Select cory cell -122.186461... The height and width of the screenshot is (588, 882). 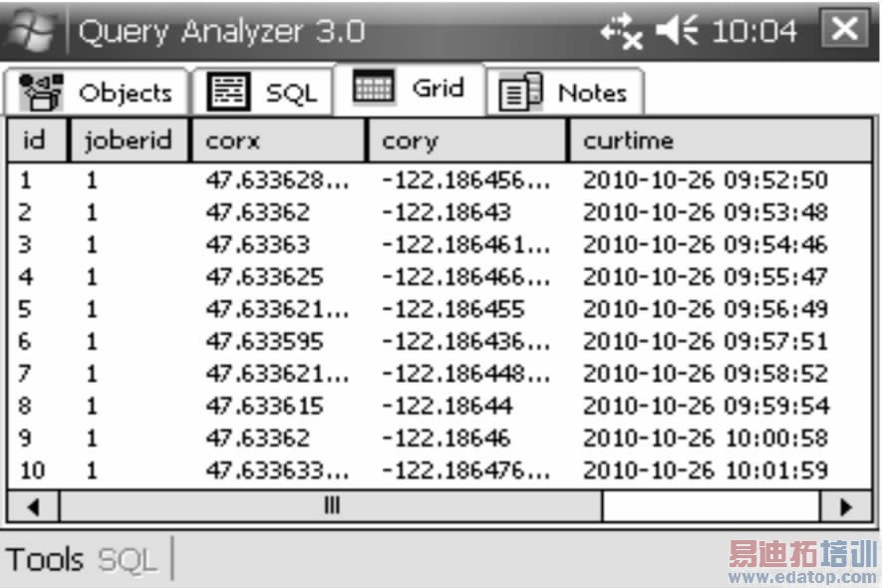[x=466, y=244]
